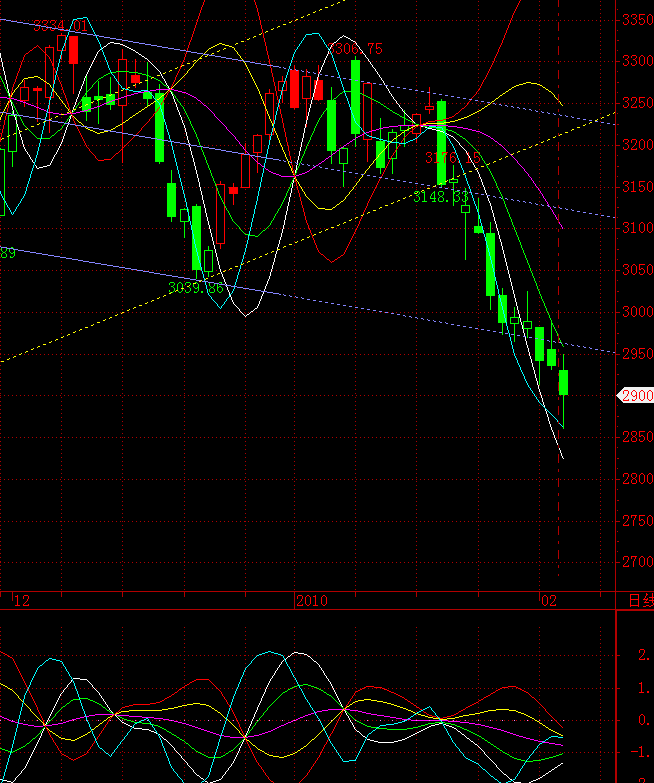Viewport: 654px width, 783px height.
Task: Click the 2950 price axis label
Action: (638, 354)
